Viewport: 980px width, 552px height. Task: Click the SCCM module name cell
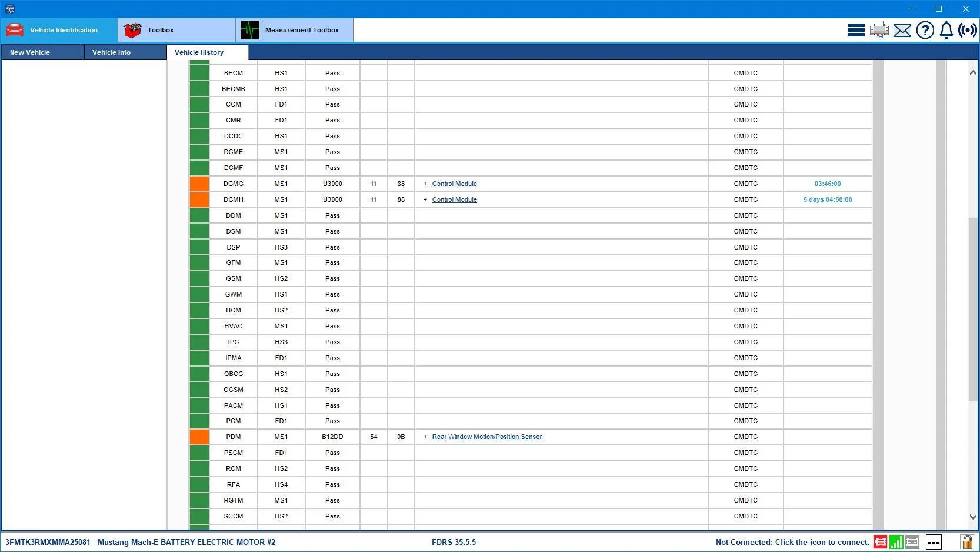pyautogui.click(x=234, y=516)
